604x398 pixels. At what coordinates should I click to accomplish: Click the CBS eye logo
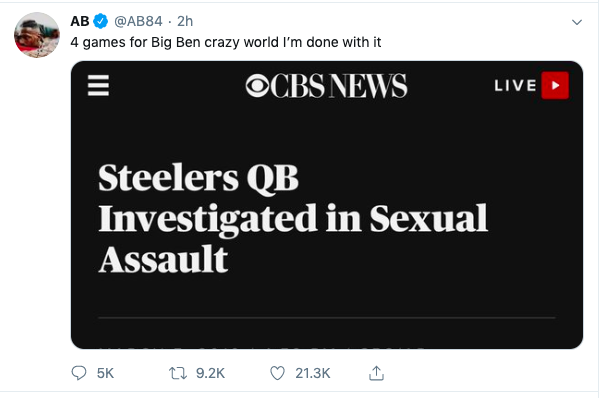[x=257, y=86]
